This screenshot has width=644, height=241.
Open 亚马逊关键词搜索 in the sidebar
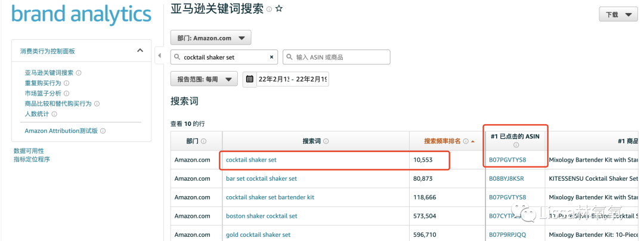point(49,73)
